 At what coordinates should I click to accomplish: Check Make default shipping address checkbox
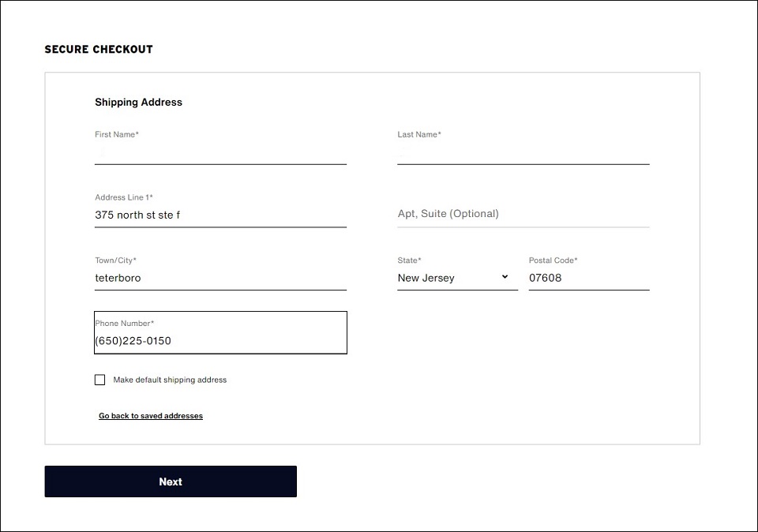(99, 380)
